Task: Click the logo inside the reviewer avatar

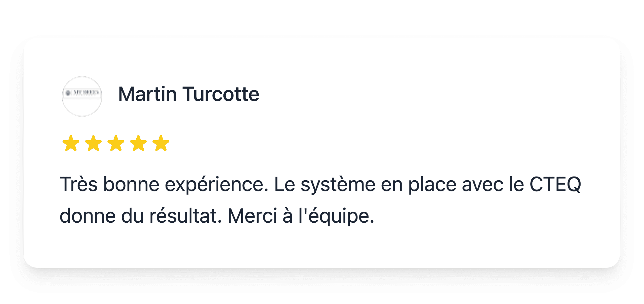Action: (82, 93)
